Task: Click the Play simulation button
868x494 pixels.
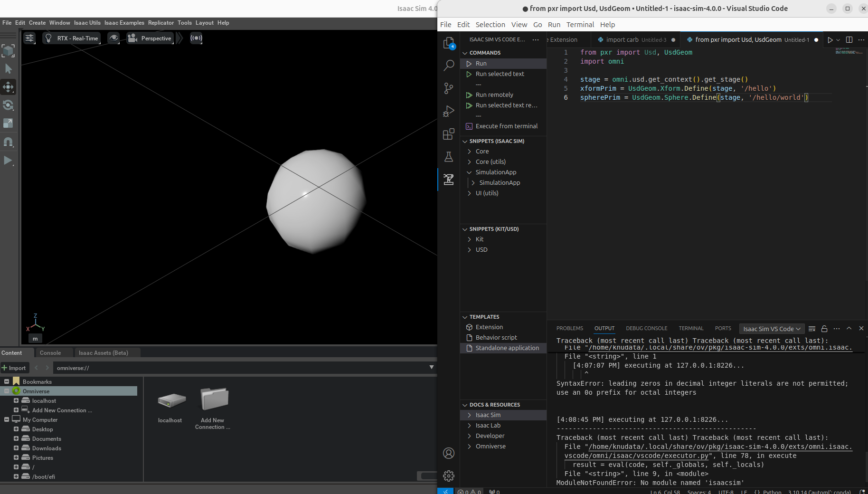Action: click(8, 161)
